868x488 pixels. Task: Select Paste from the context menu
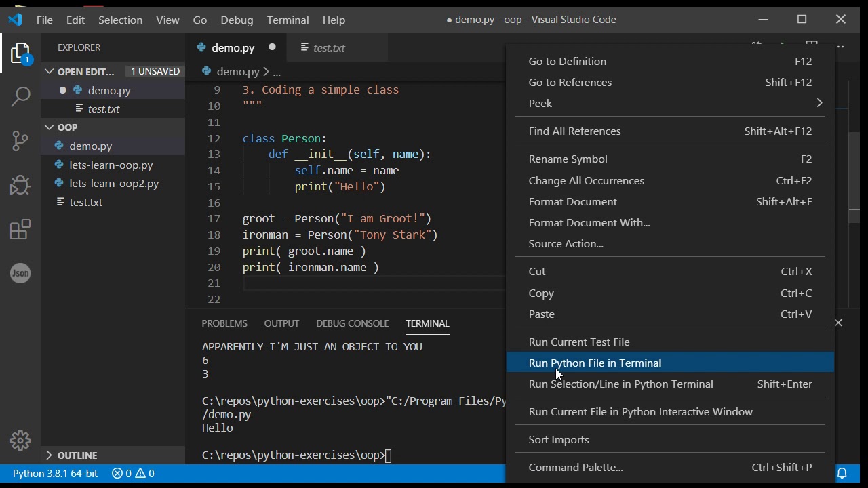pyautogui.click(x=670, y=314)
